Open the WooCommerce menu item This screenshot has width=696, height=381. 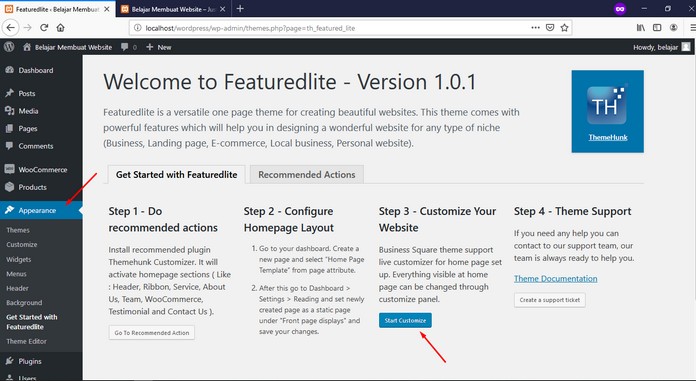[41, 169]
